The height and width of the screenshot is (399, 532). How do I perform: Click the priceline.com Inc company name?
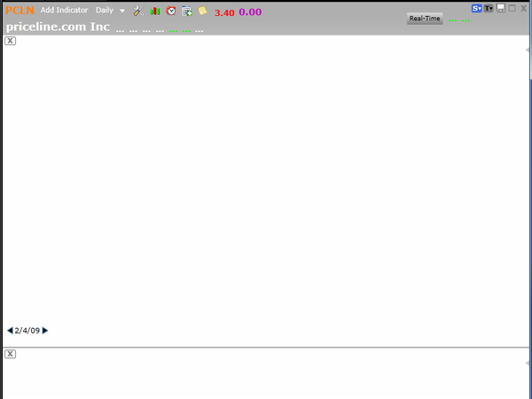click(58, 27)
